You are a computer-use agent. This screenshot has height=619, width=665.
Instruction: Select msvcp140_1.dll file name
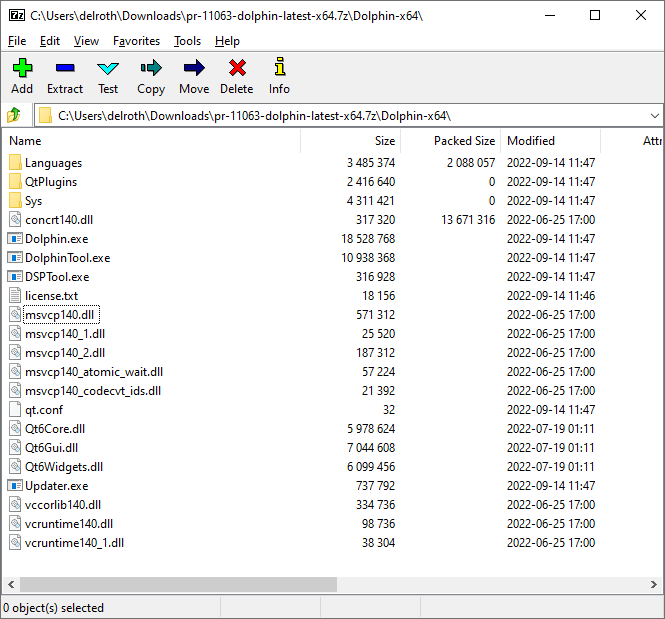(x=65, y=334)
